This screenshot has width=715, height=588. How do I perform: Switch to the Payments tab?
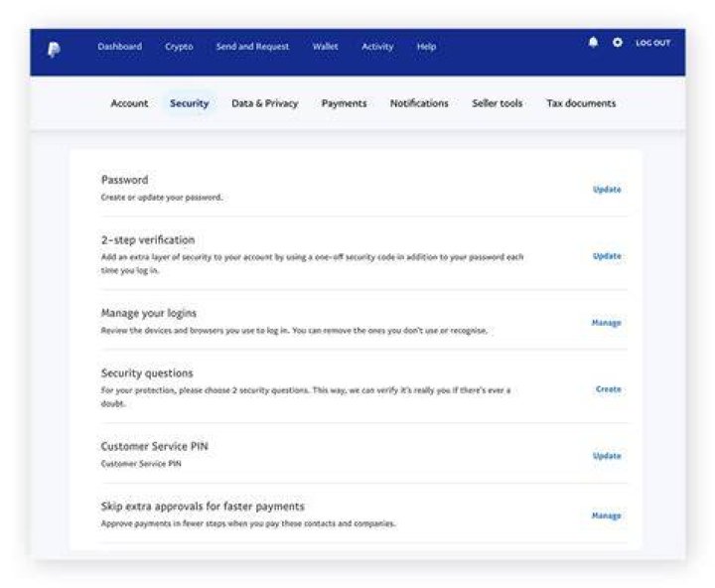(344, 103)
